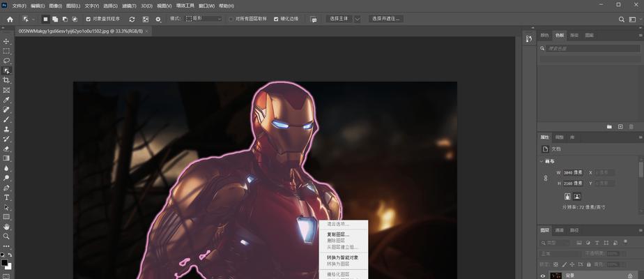The height and width of the screenshot is (279, 644).
Task: Open the tool preset picker arrow
Action: coord(33,20)
